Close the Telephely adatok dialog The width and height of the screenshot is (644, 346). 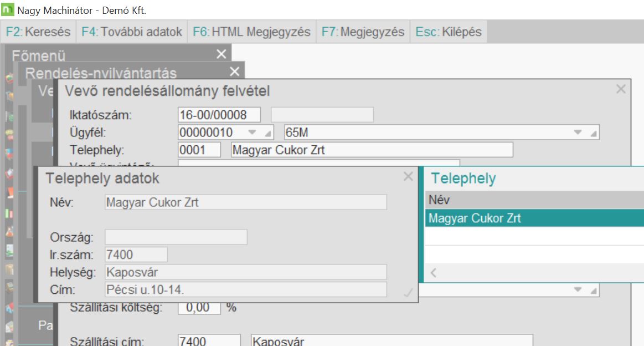pos(408,176)
